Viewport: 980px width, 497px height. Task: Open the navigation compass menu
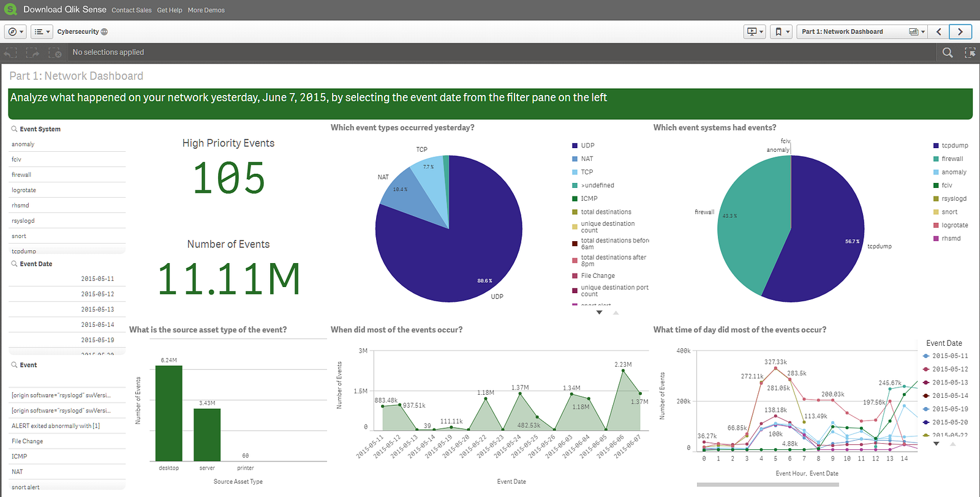[15, 32]
